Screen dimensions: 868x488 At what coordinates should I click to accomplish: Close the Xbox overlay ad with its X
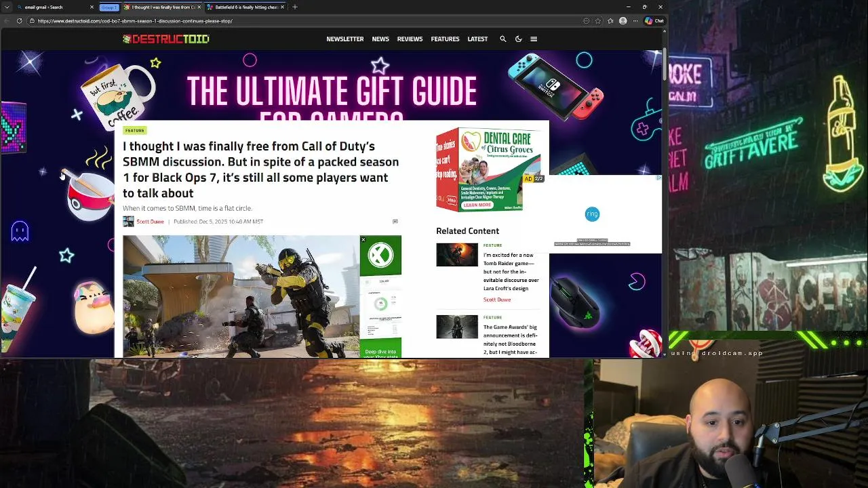[363, 239]
